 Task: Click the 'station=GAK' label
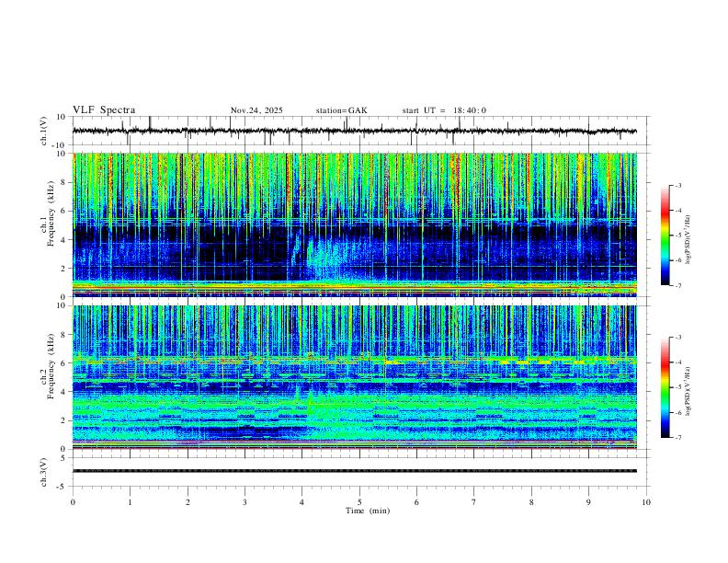coord(341,110)
